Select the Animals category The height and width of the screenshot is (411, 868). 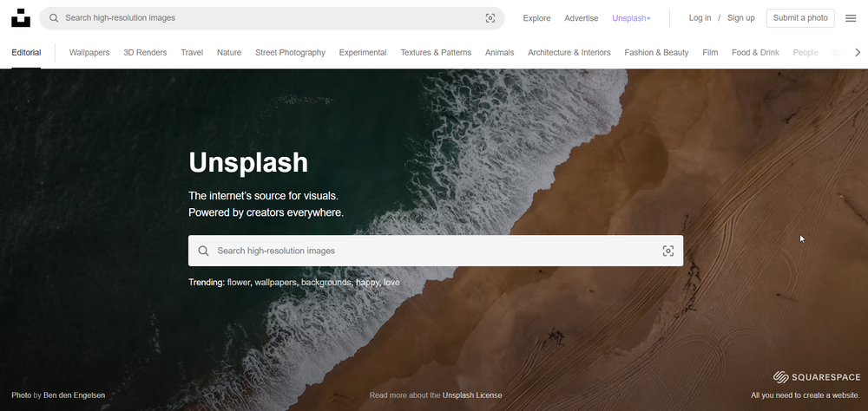tap(499, 53)
